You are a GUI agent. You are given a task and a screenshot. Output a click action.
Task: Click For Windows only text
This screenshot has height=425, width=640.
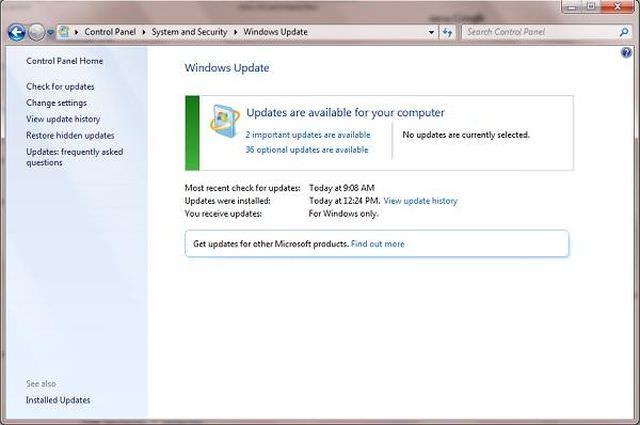click(x=343, y=214)
